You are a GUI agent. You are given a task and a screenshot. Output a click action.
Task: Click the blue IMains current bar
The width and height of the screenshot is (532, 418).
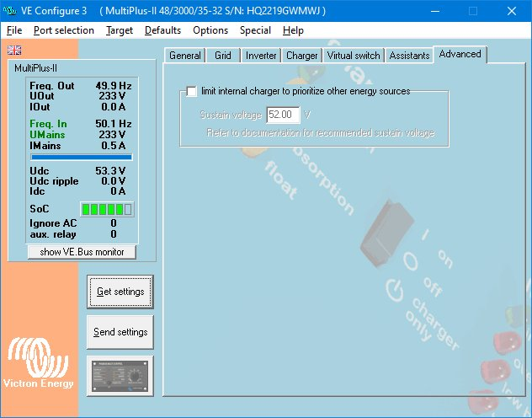coord(81,157)
